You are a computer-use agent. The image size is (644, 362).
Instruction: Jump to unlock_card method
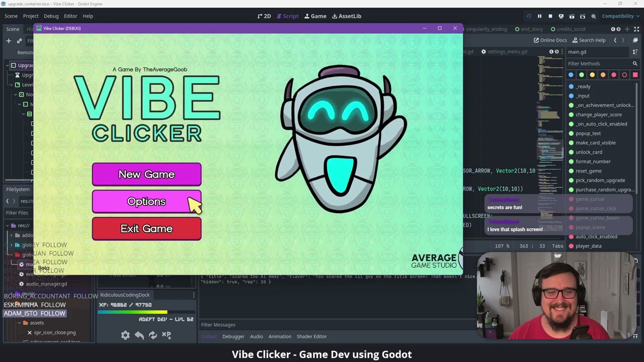point(589,152)
